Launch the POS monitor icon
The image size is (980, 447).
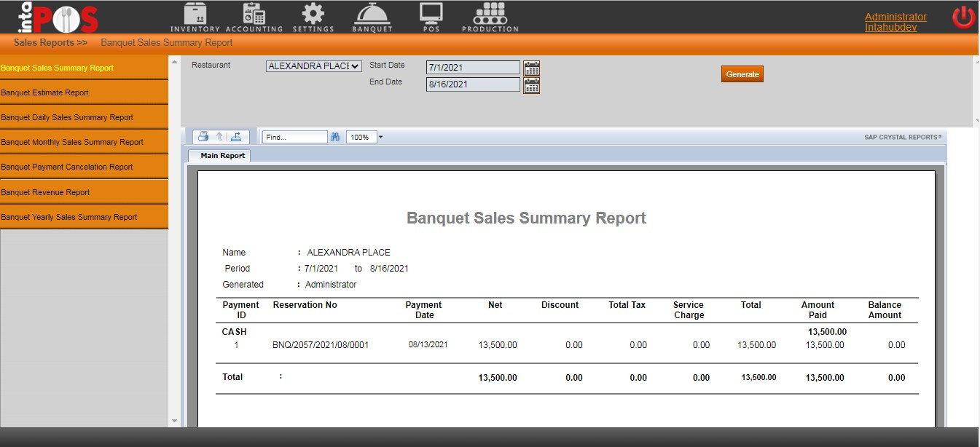431,17
